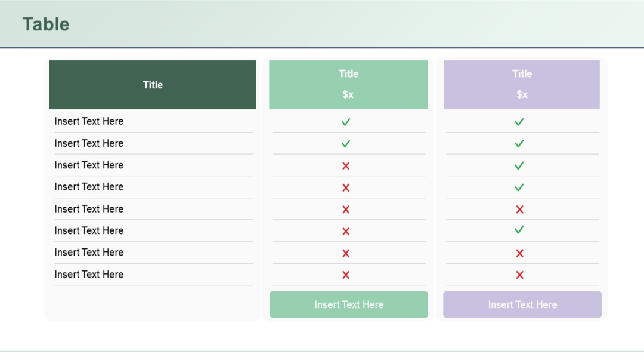Click the checkmark in fourth row of purple column
Screen dimensions: 644x363
519,187
